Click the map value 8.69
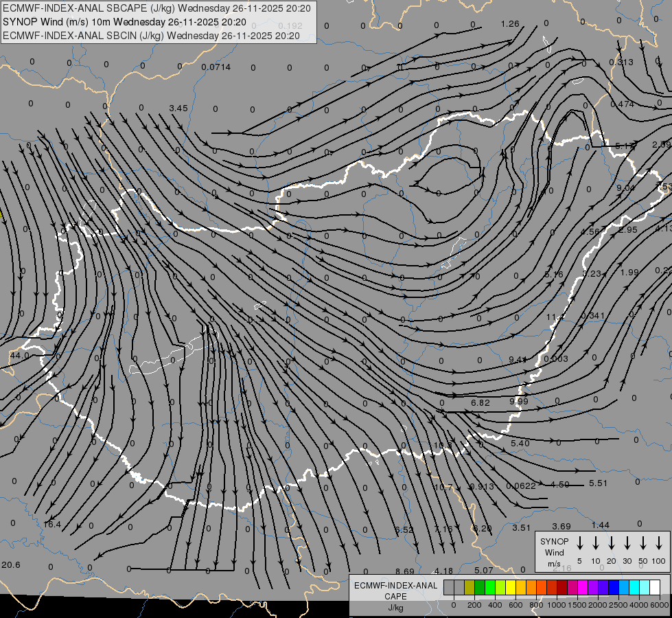 point(404,571)
